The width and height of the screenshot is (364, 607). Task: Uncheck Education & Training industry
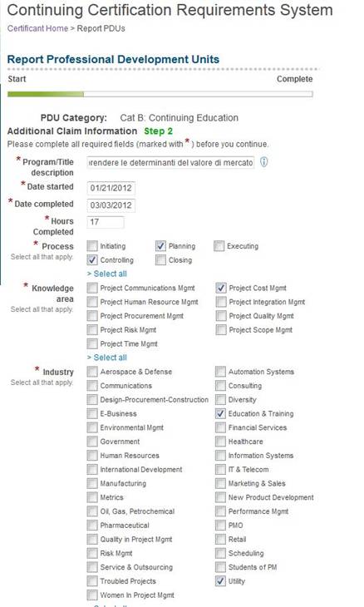(x=220, y=413)
